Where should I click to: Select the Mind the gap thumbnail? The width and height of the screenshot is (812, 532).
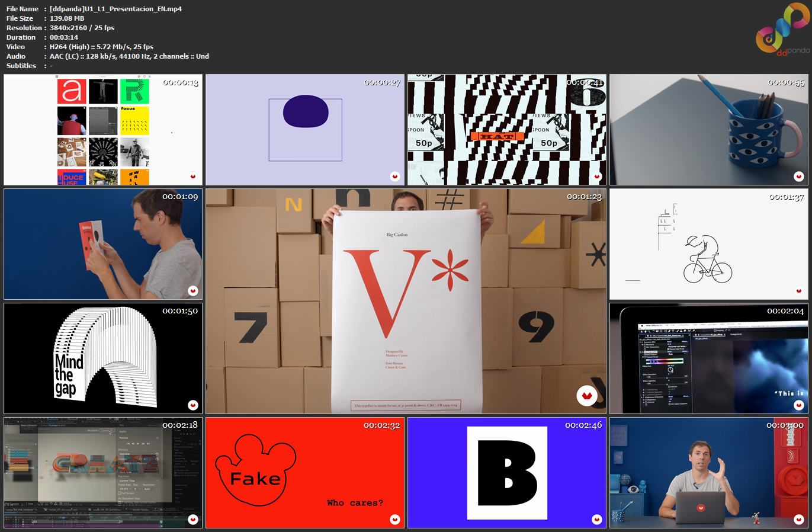(103, 358)
